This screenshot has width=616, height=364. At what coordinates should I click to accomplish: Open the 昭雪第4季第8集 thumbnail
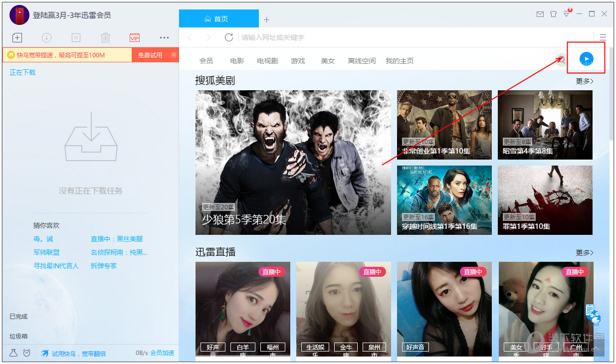point(545,125)
